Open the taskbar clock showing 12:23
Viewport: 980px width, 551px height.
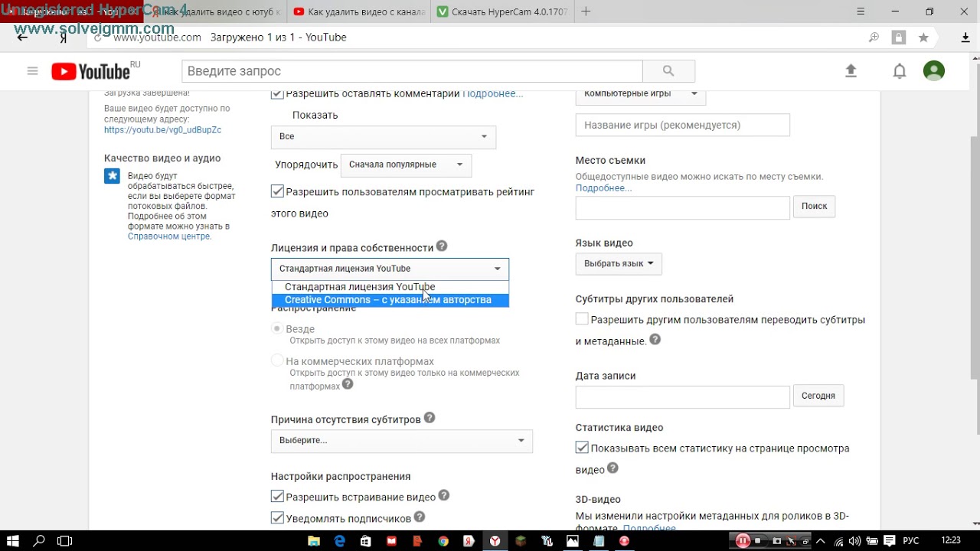951,541
